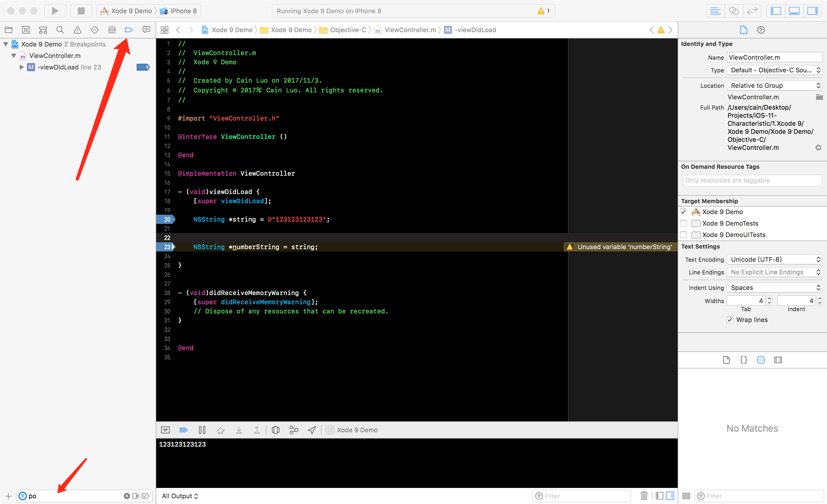
Task: Expand the -viewDidLoad line 23 breakpoint
Action: coord(22,67)
